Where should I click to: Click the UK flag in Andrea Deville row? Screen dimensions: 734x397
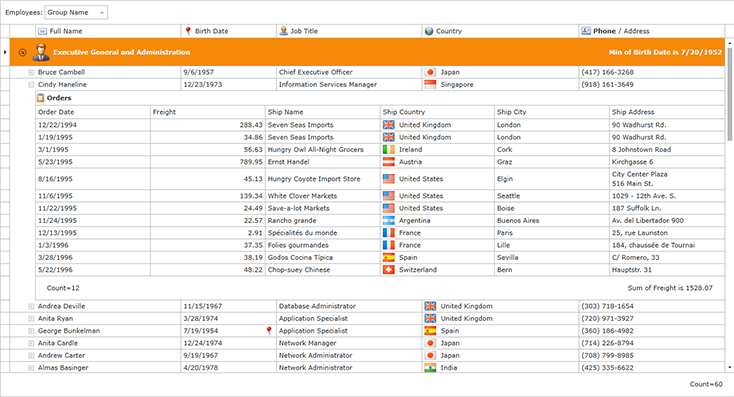coord(430,306)
